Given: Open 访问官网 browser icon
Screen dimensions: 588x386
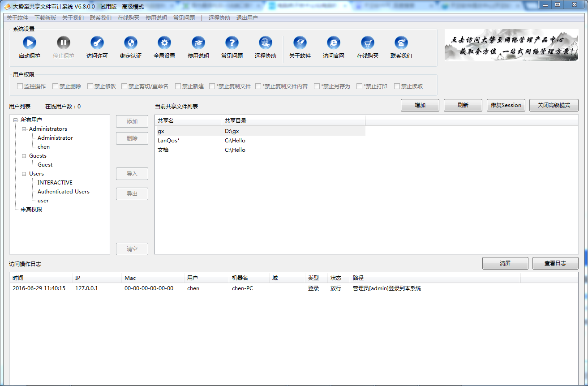Looking at the screenshot, I should tap(334, 43).
